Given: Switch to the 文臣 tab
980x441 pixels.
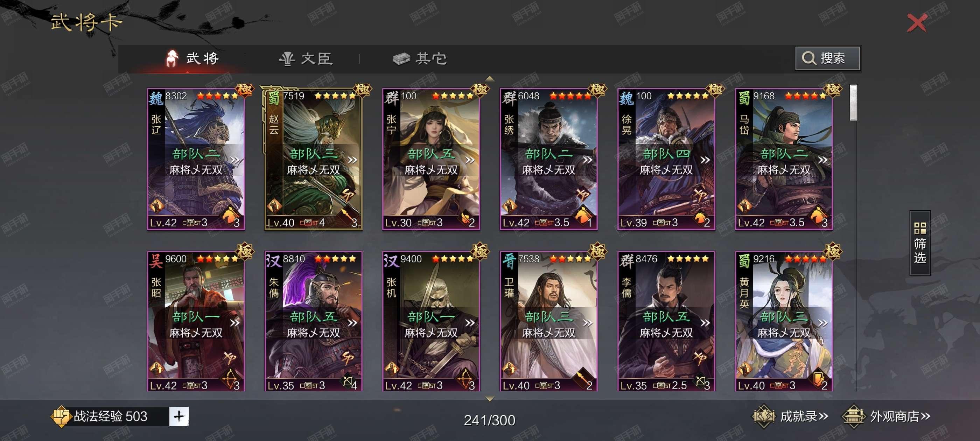Looking at the screenshot, I should [x=306, y=58].
